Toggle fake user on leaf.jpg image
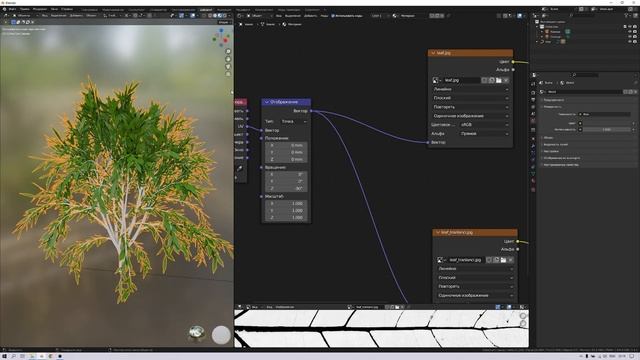Image resolution: width=640 pixels, height=360 pixels. pyautogui.click(x=484, y=80)
